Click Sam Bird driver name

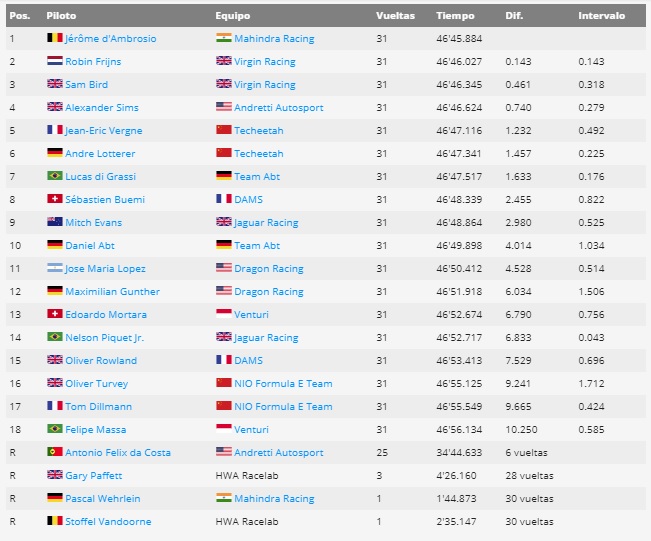86,85
